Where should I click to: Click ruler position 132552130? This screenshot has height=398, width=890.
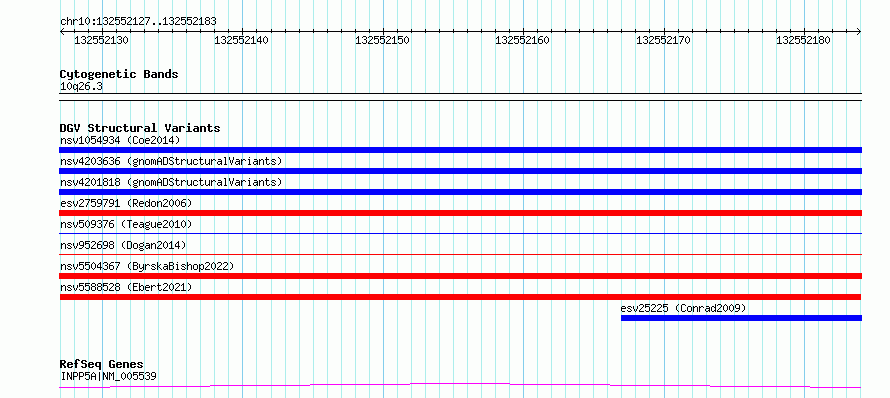coord(102,40)
